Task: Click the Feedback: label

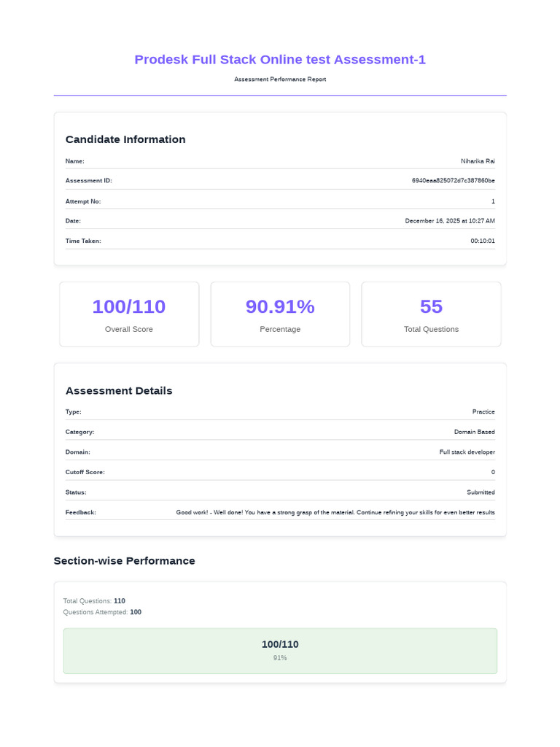Action: [80, 513]
